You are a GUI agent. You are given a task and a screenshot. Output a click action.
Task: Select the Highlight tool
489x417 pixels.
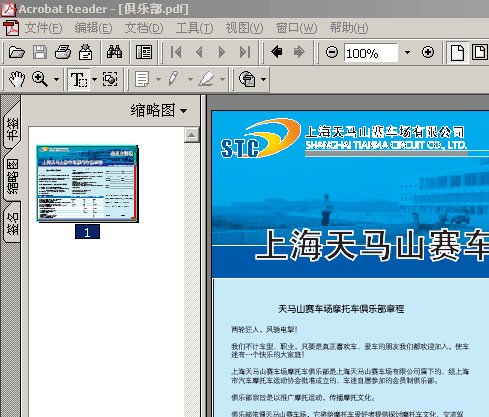point(206,79)
